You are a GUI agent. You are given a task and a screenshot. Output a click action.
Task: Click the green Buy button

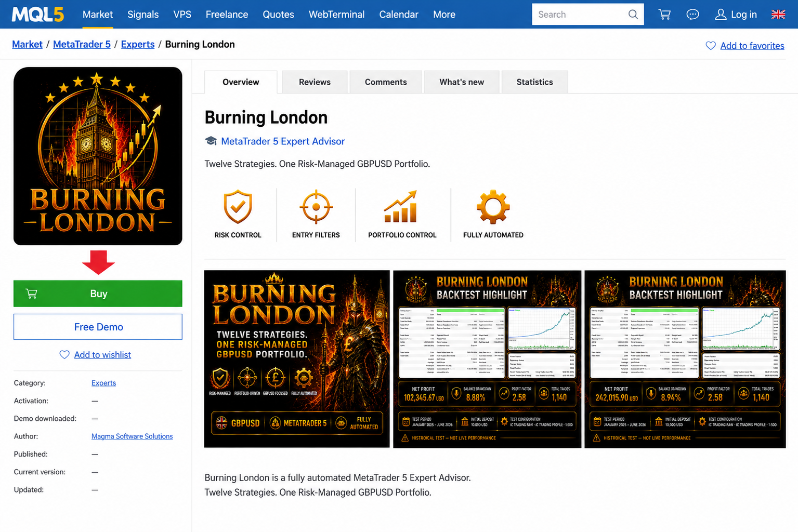click(x=98, y=294)
